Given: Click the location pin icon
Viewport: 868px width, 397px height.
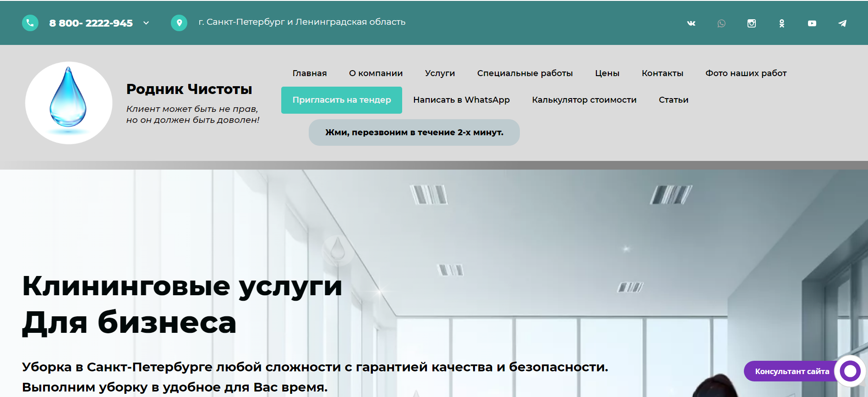Looking at the screenshot, I should pyautogui.click(x=179, y=23).
